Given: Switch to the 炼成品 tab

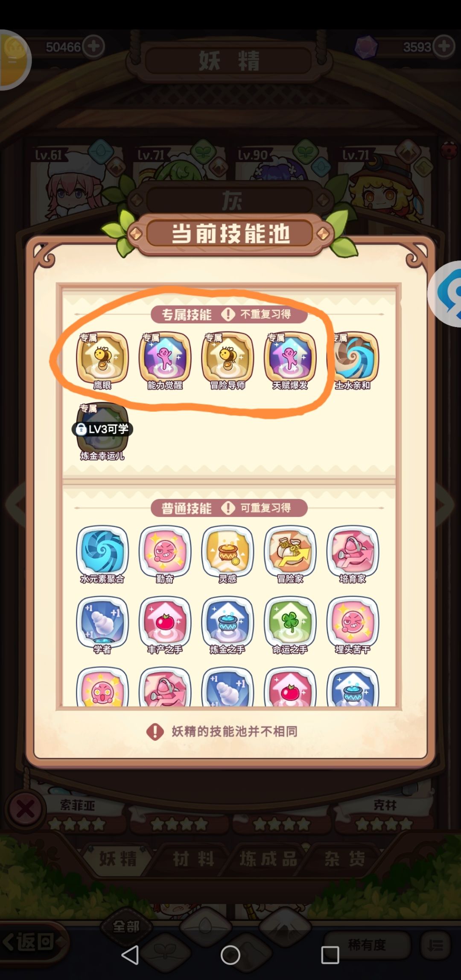Looking at the screenshot, I should [x=268, y=858].
